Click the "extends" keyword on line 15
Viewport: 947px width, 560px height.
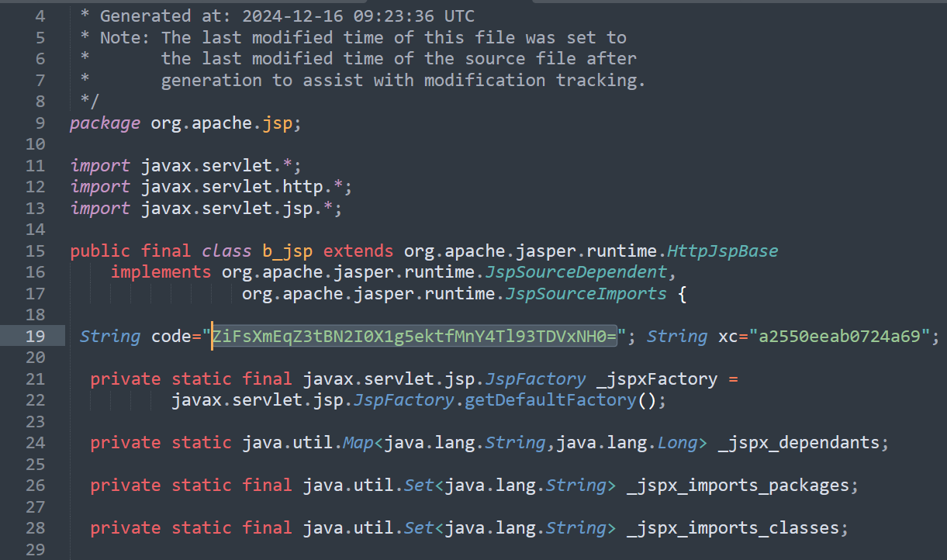click(x=358, y=251)
